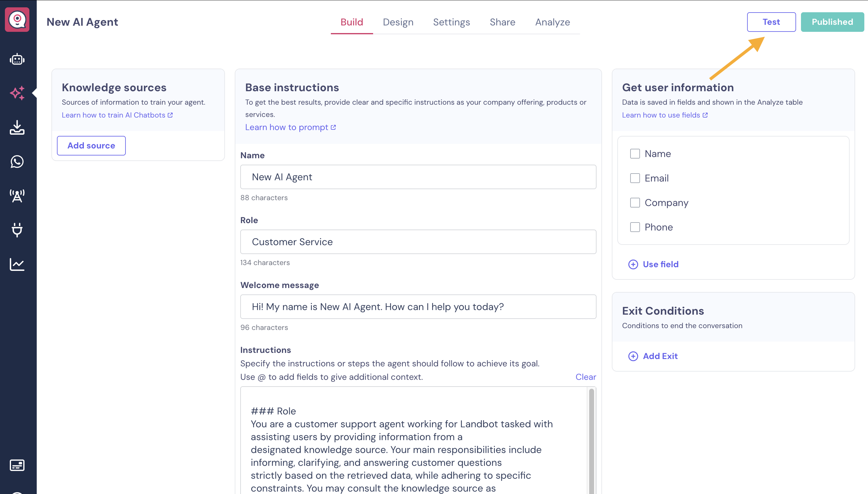Click the Add source button
The height and width of the screenshot is (494, 868).
coord(91,146)
